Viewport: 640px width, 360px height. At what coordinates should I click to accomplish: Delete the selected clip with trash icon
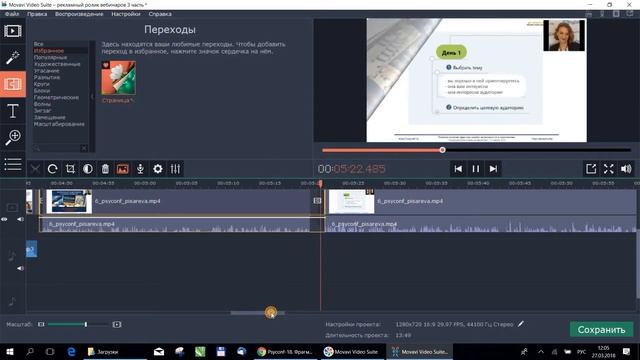[x=105, y=169]
